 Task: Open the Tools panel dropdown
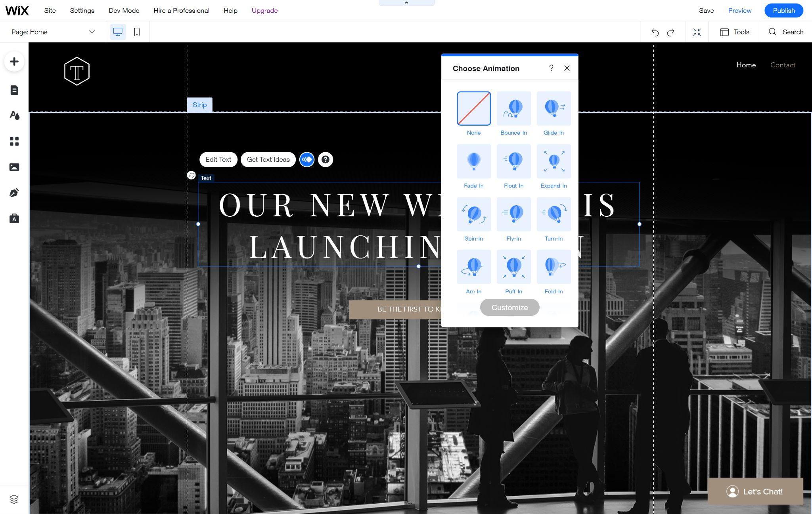[x=735, y=32]
